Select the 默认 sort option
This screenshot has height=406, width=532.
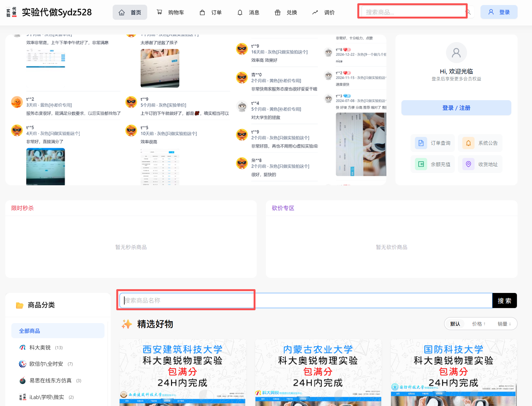coord(455,324)
